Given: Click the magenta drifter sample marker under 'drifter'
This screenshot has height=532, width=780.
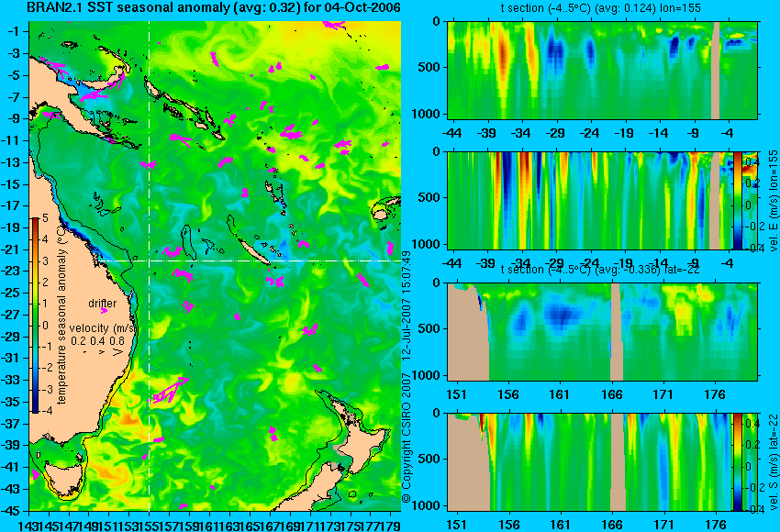Looking at the screenshot, I should [104, 311].
